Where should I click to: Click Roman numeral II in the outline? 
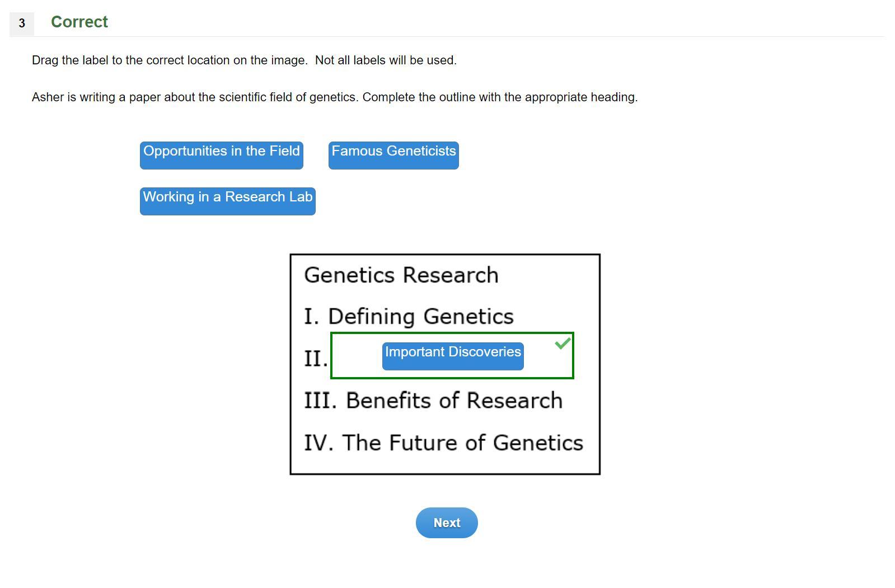click(x=315, y=359)
